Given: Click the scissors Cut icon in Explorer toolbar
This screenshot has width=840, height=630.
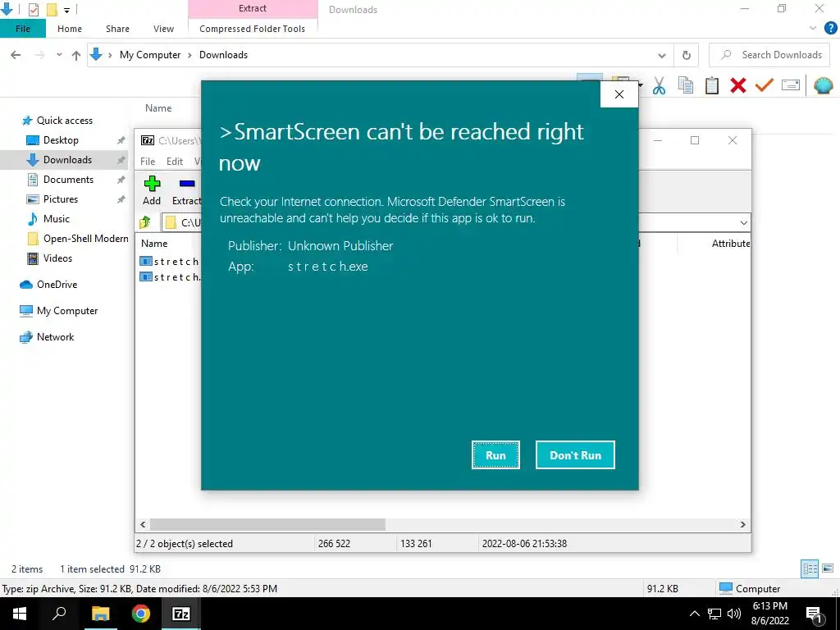Looking at the screenshot, I should coord(659,85).
